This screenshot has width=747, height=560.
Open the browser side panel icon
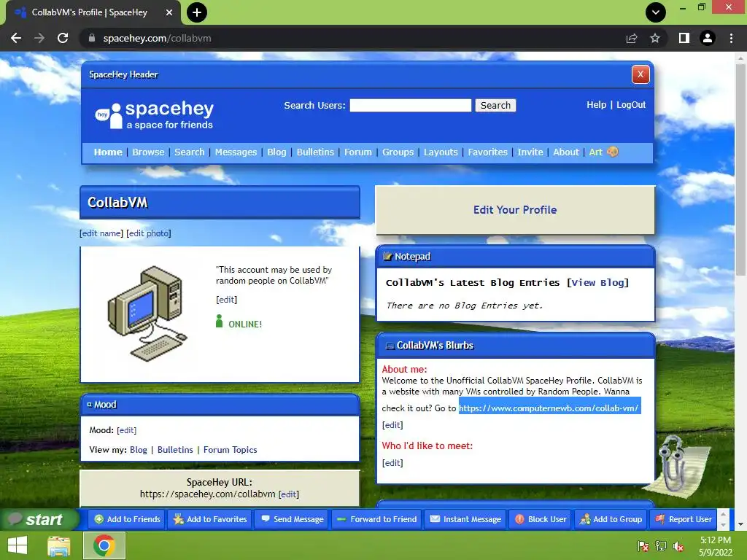tap(684, 38)
